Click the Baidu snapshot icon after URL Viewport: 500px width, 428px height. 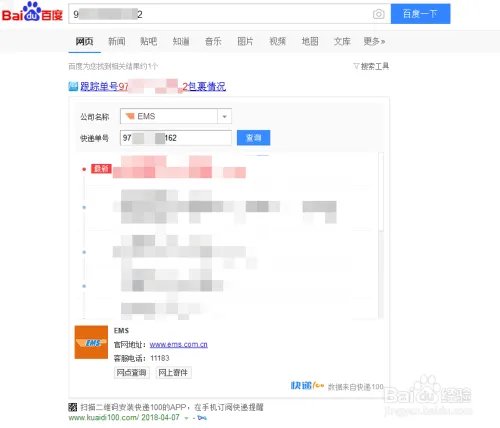tap(202, 418)
